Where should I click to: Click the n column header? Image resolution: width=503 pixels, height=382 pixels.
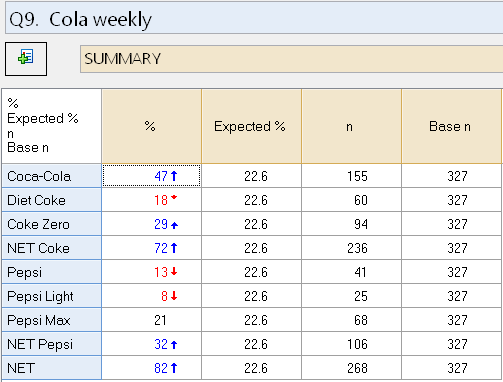[x=352, y=126]
